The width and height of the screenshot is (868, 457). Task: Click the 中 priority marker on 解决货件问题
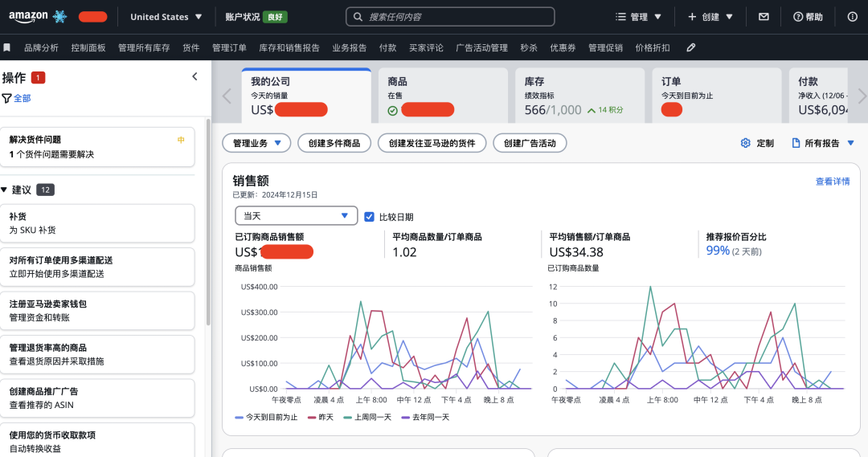coord(181,140)
